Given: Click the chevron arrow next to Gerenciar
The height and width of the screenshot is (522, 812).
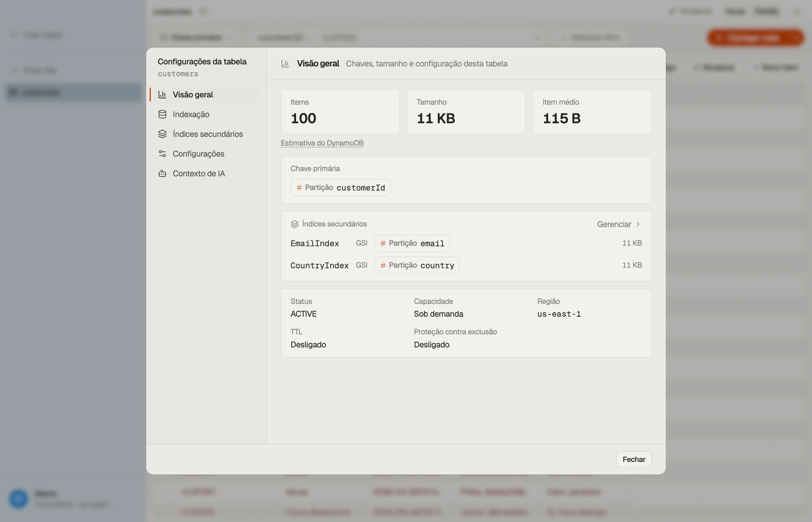Looking at the screenshot, I should [x=638, y=224].
